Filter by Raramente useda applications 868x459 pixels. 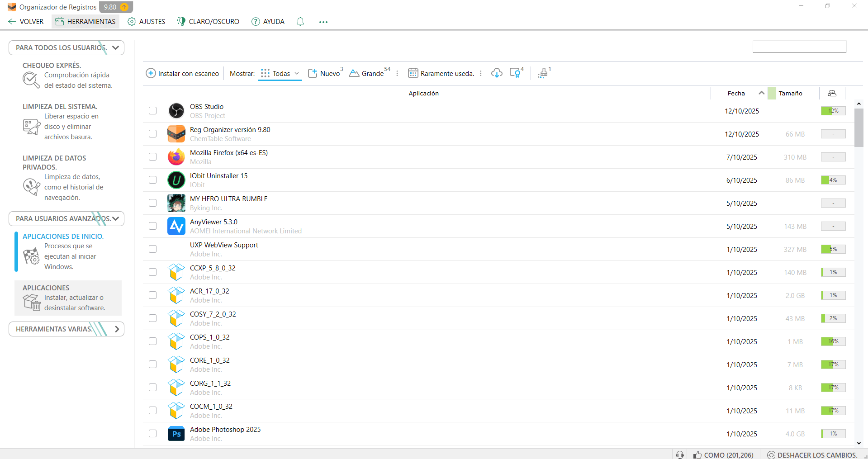pyautogui.click(x=441, y=73)
